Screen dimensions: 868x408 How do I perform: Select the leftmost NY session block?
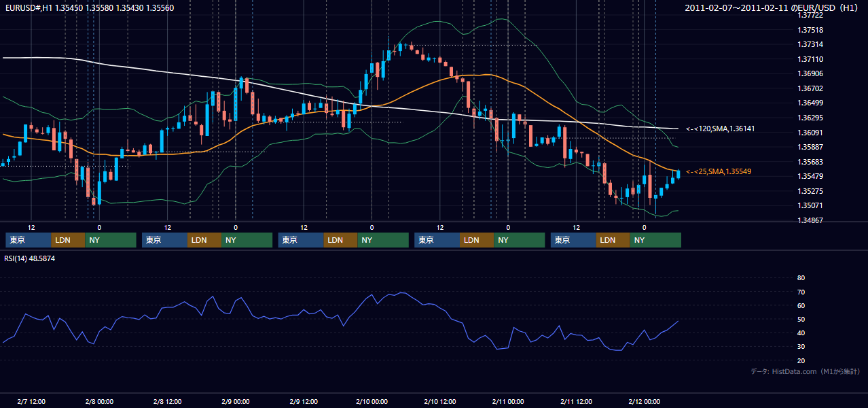[x=111, y=240]
